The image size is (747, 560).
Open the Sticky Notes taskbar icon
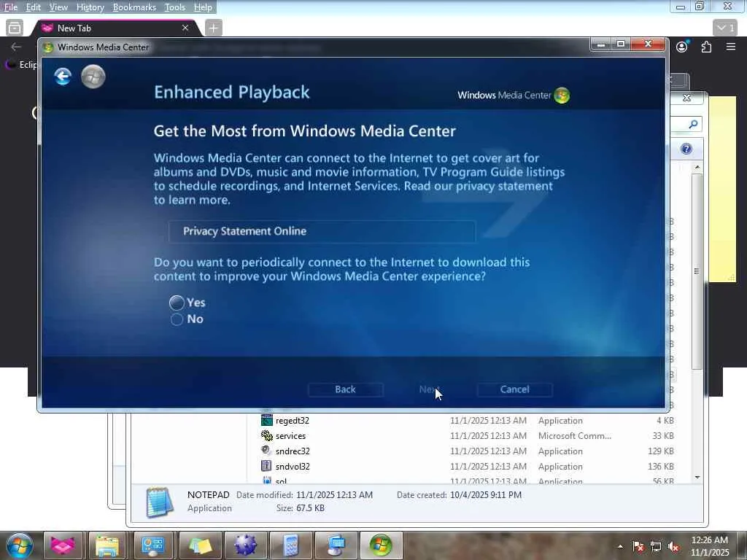(201, 545)
